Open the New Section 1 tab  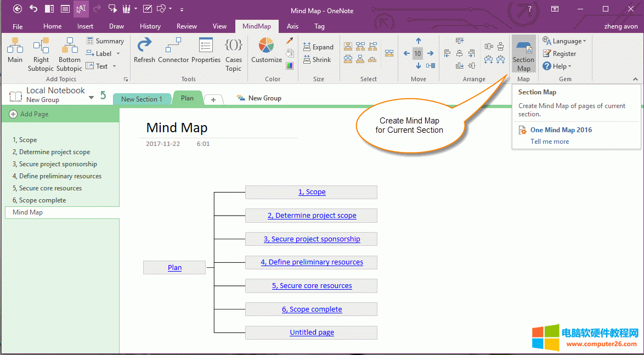point(142,99)
